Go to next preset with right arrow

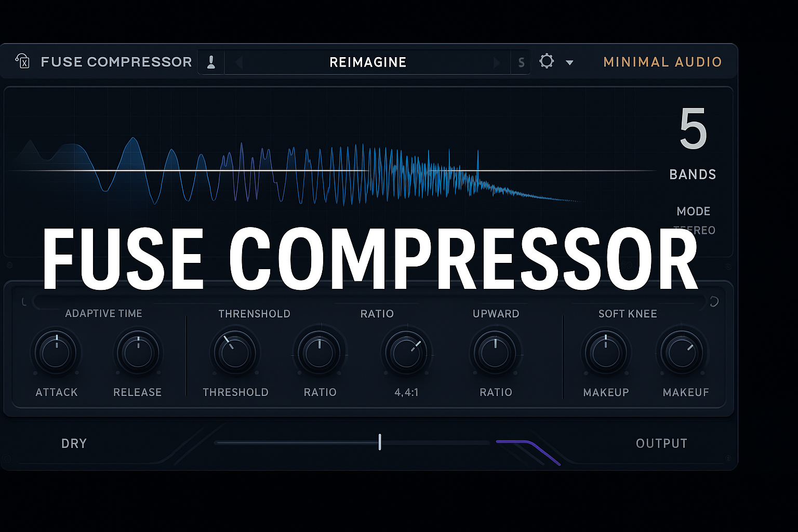click(x=496, y=63)
